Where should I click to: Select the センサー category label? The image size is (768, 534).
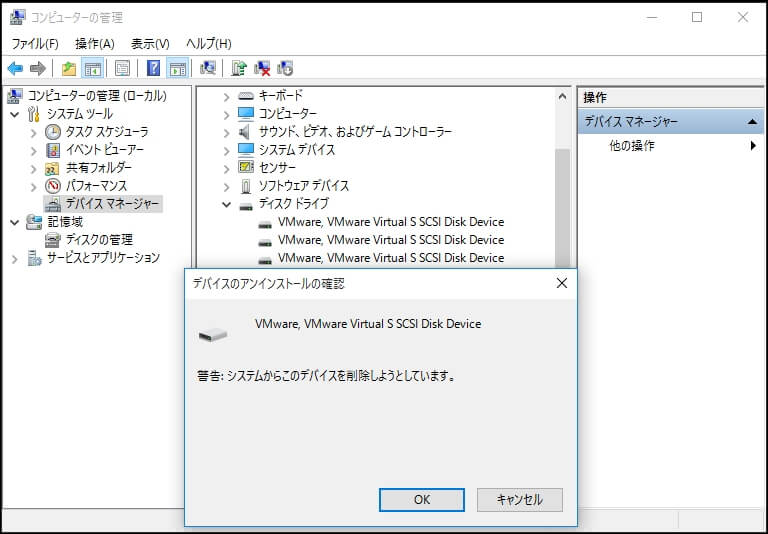tap(277, 168)
